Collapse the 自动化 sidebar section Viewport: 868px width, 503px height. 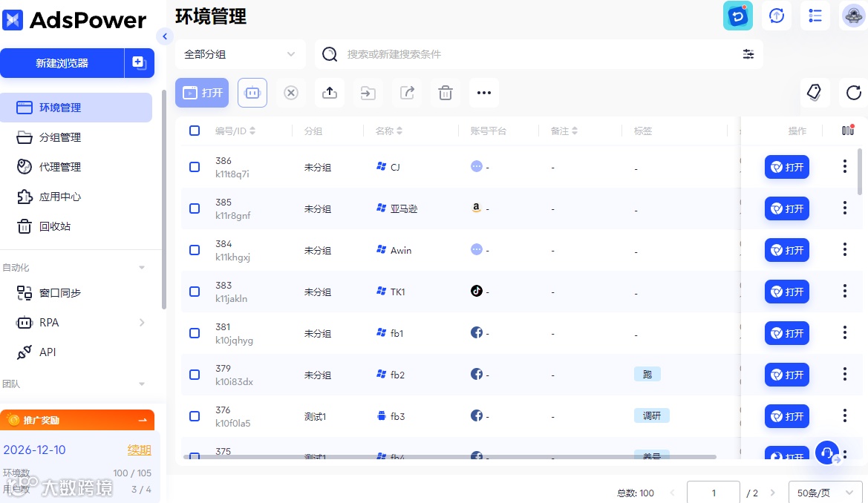point(142,267)
